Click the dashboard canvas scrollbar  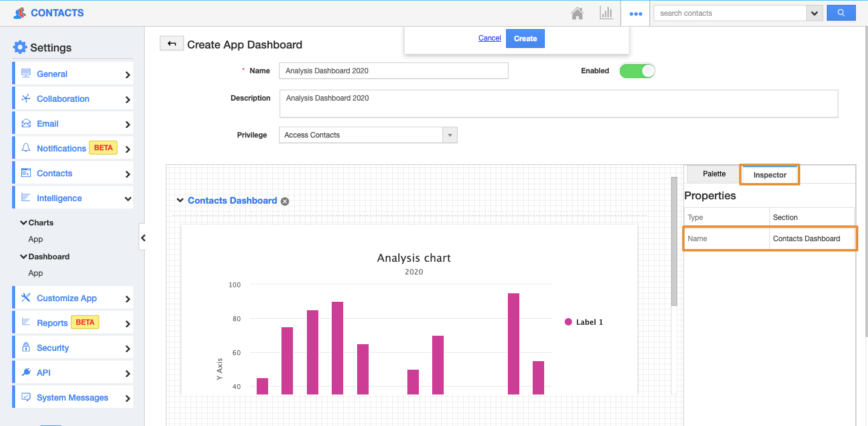tap(674, 241)
